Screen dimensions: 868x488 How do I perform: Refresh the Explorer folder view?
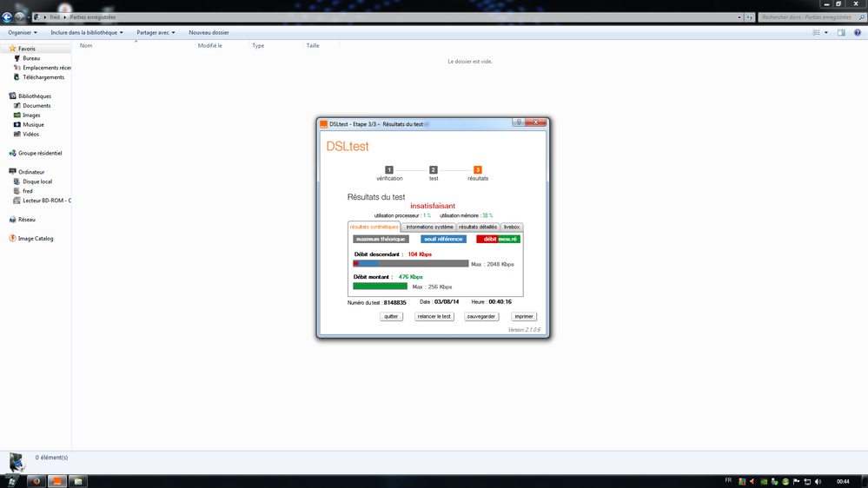coord(750,17)
